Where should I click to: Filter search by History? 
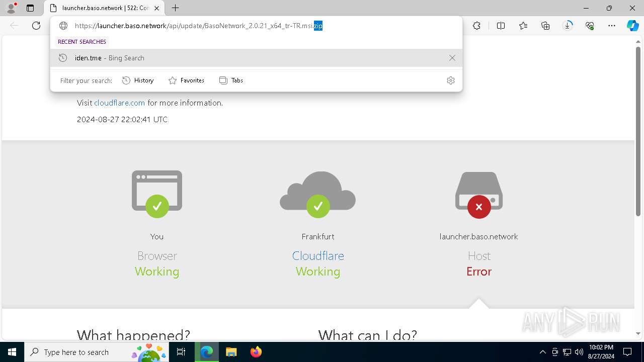(138, 80)
